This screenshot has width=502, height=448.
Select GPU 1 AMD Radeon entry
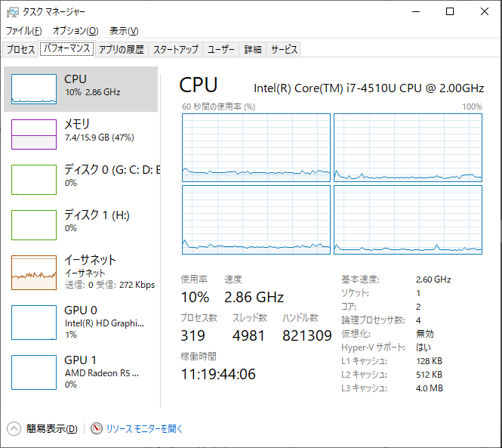[81, 372]
